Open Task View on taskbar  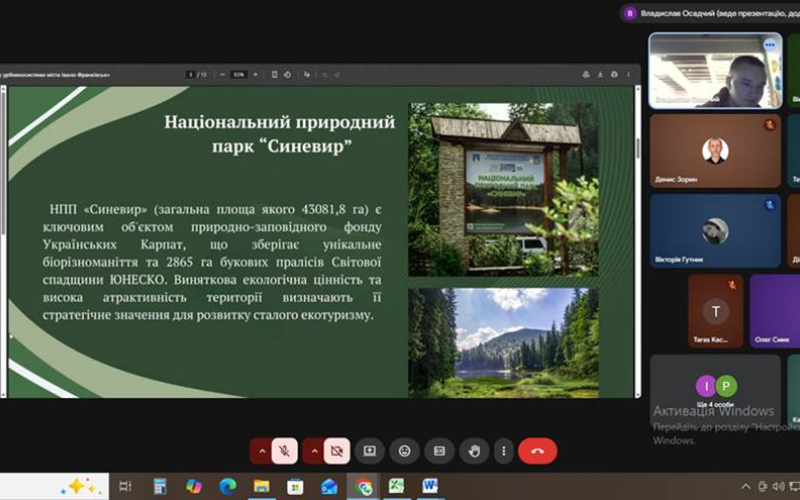tap(125, 486)
